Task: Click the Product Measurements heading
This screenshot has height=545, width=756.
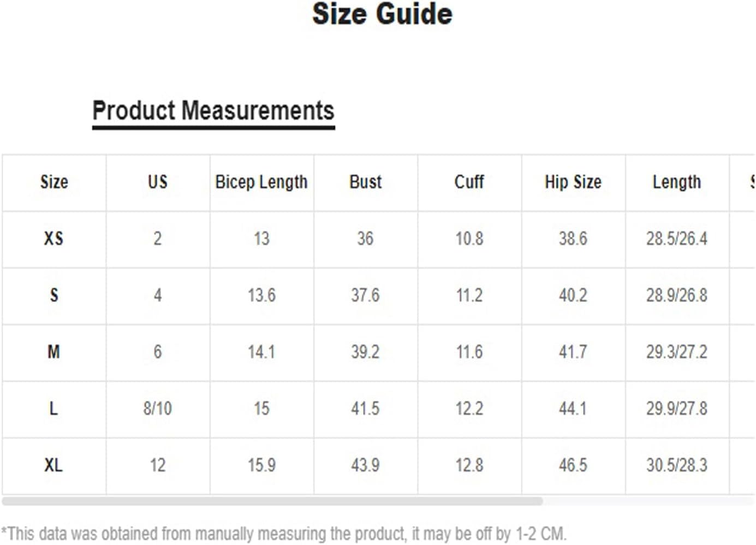Action: [x=213, y=111]
